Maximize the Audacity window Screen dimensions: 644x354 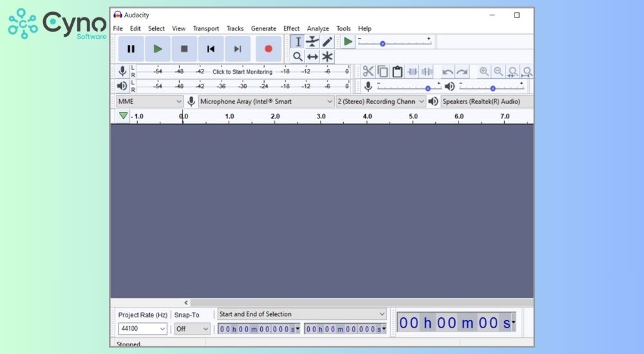point(516,15)
